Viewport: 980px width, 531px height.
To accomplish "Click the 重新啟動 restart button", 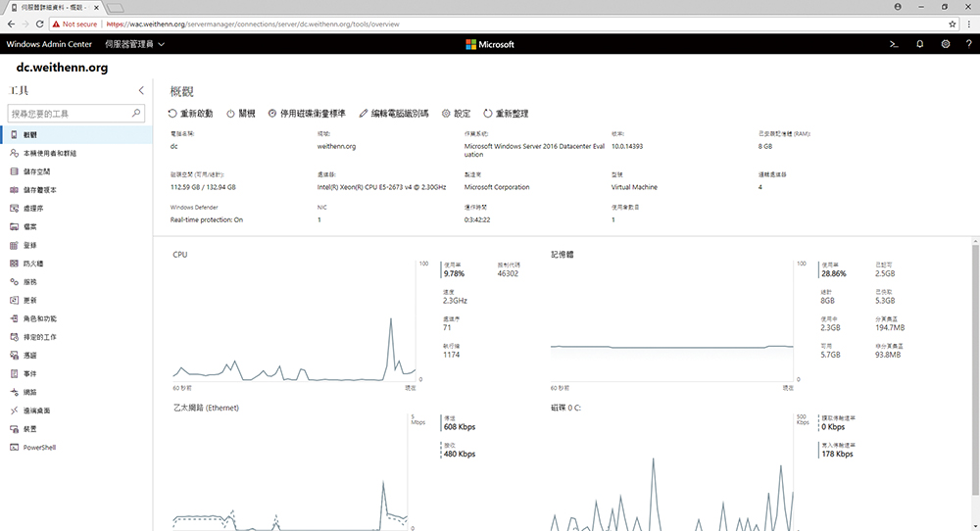I will tap(191, 114).
